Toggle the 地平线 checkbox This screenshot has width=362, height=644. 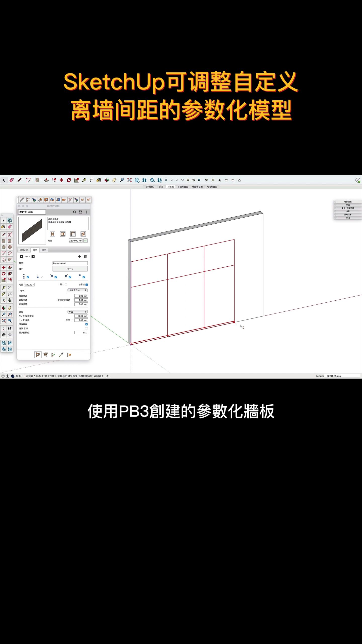click(87, 285)
